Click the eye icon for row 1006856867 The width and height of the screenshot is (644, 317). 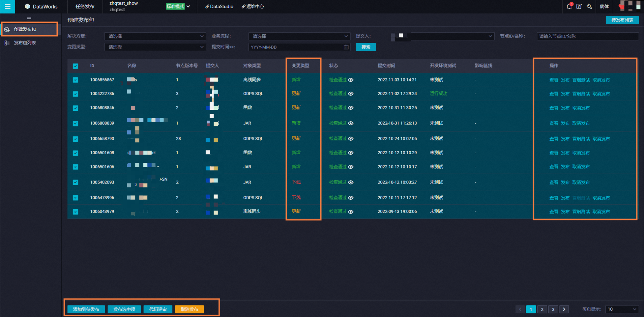tap(351, 80)
